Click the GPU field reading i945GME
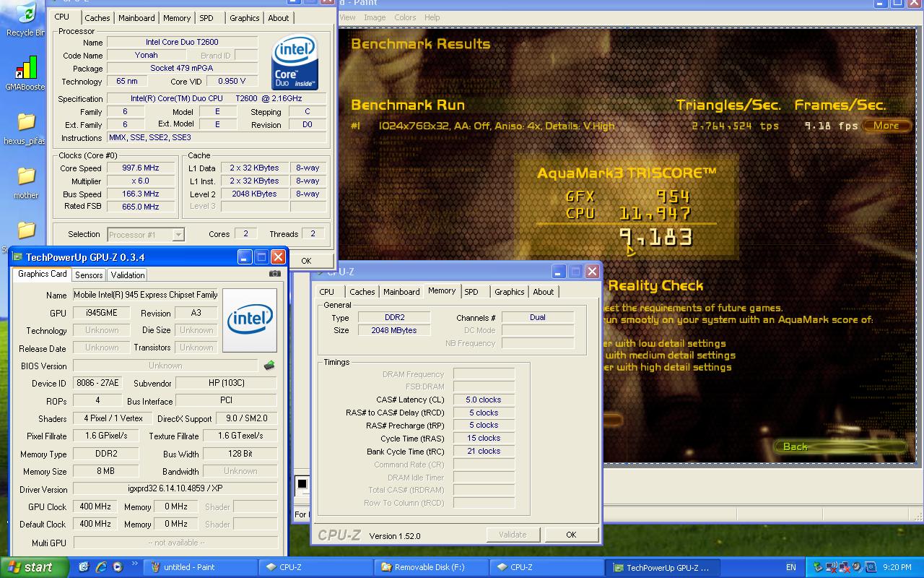The image size is (924, 578). coord(100,313)
